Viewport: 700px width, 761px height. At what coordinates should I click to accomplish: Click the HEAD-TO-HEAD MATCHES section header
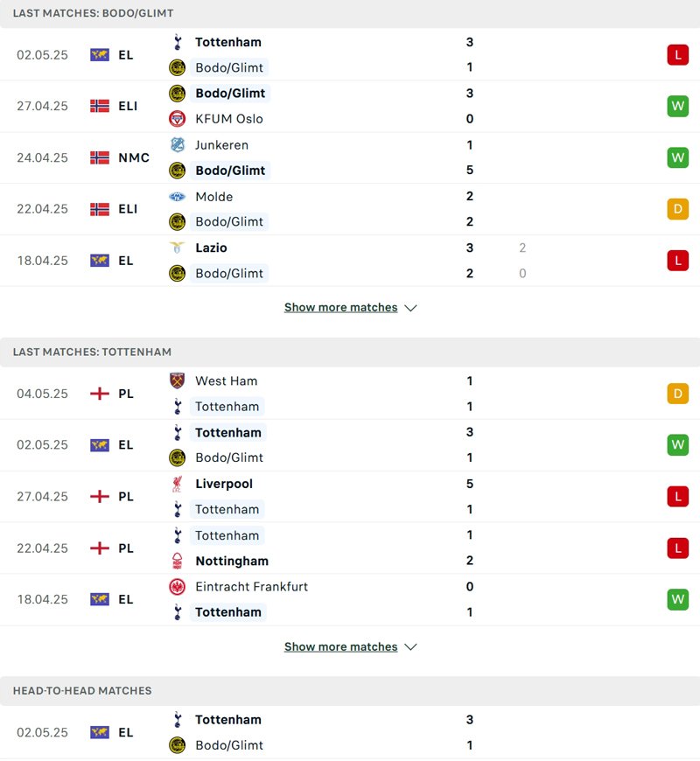[81, 691]
